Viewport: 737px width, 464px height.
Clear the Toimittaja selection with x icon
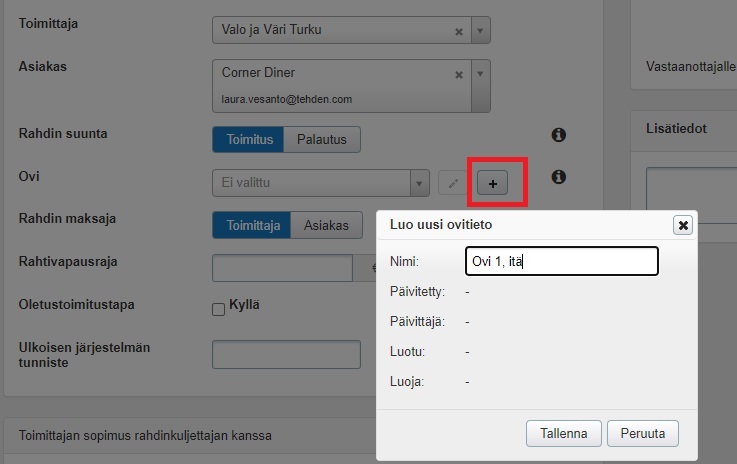pos(459,31)
